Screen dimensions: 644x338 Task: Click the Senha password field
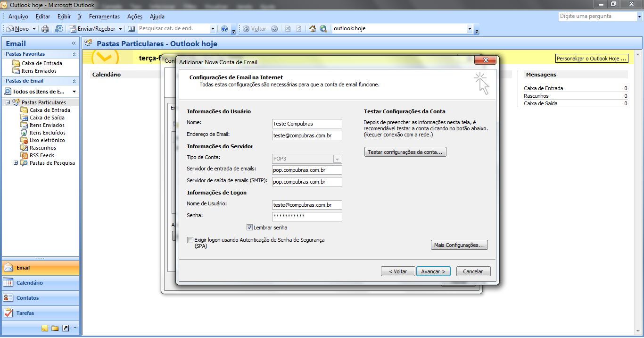(x=307, y=216)
